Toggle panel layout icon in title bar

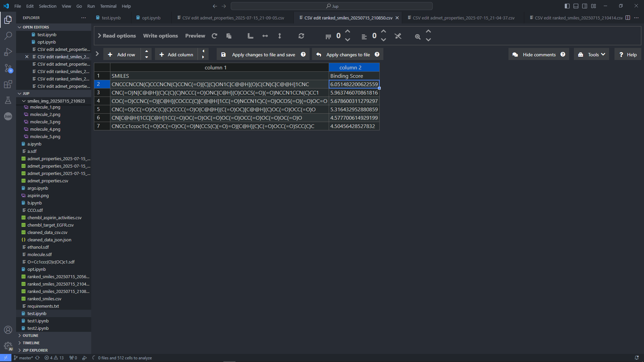[576, 6]
